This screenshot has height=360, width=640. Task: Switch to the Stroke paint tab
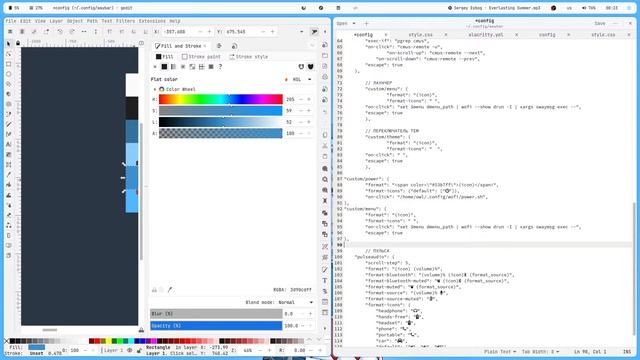point(201,57)
